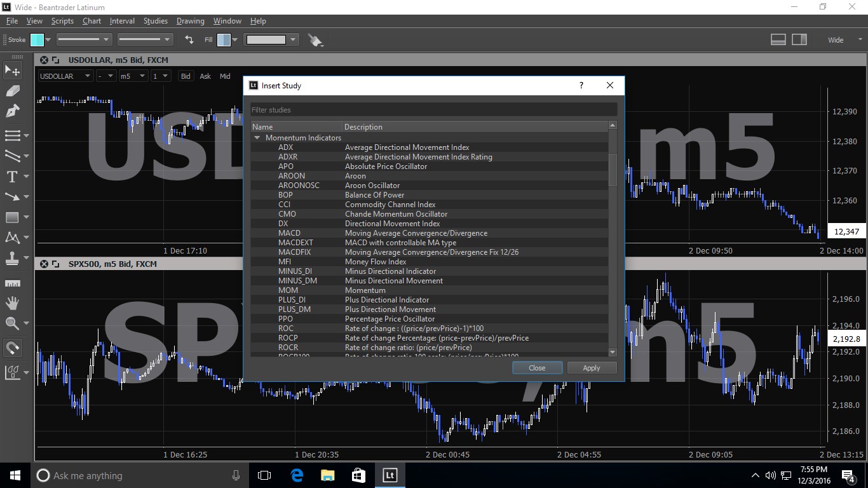Select the Pen drawing tool
Screen dimensions: 868x488
point(12,112)
